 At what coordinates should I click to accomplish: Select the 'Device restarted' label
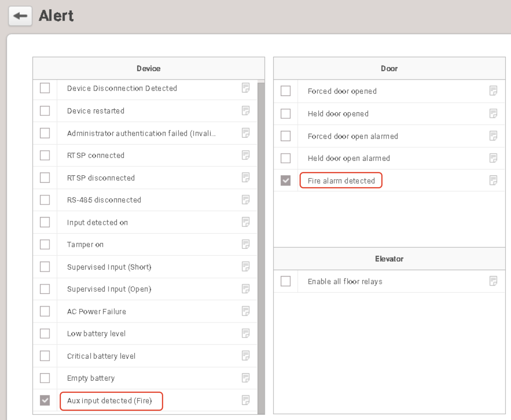click(96, 111)
